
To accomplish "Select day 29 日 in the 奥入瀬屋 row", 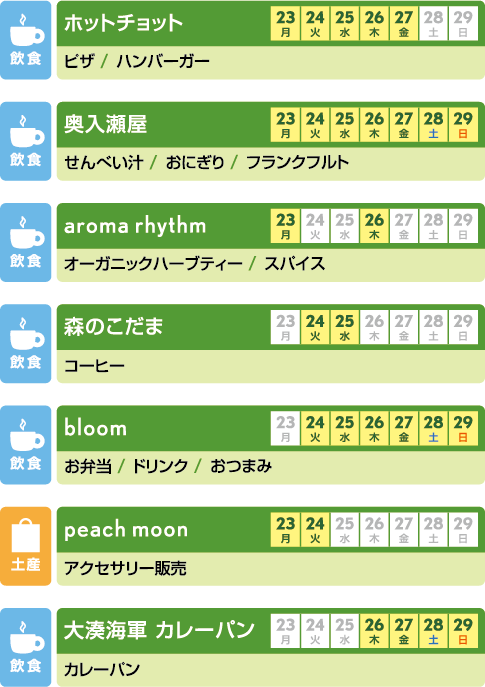I will [x=463, y=125].
